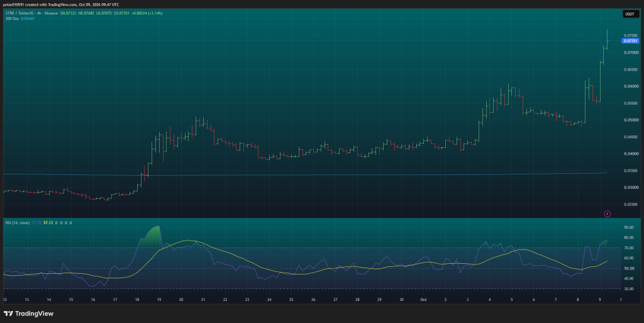The width and height of the screenshot is (644, 323).
Task: Click date 18 on the time axis
Action: click(137, 300)
